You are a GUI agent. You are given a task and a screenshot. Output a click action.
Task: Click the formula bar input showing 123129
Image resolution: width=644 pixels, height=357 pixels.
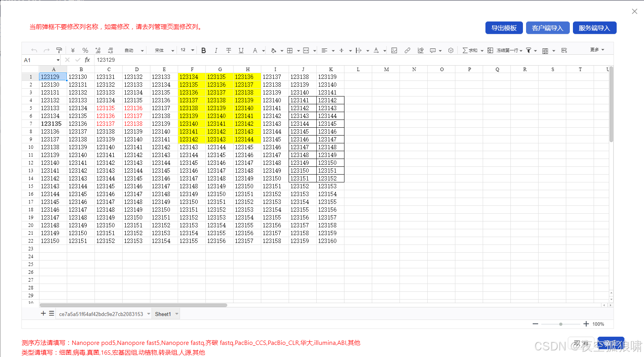click(x=353, y=60)
